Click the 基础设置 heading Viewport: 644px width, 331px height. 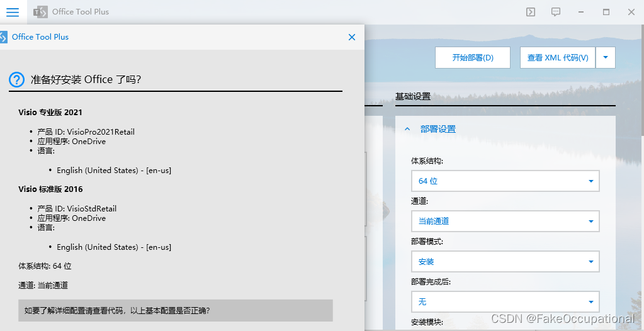413,96
